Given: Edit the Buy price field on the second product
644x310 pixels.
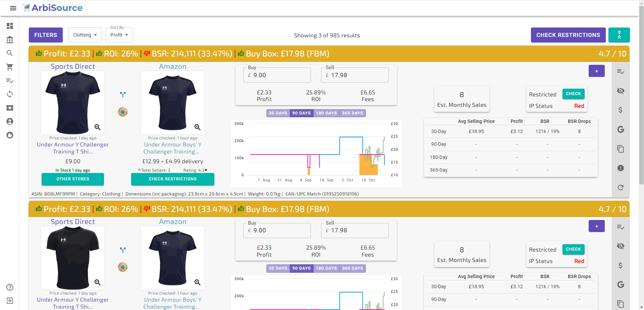Looking at the screenshot, I should 277,230.
